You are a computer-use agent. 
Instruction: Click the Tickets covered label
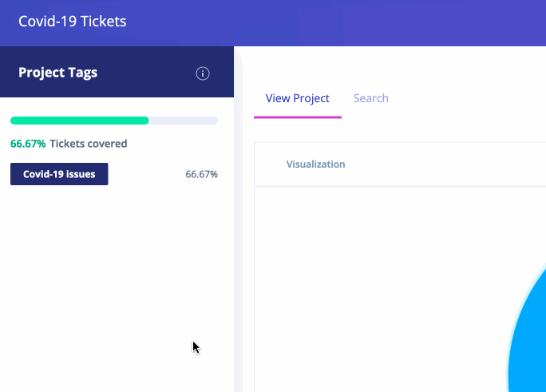pyautogui.click(x=88, y=144)
